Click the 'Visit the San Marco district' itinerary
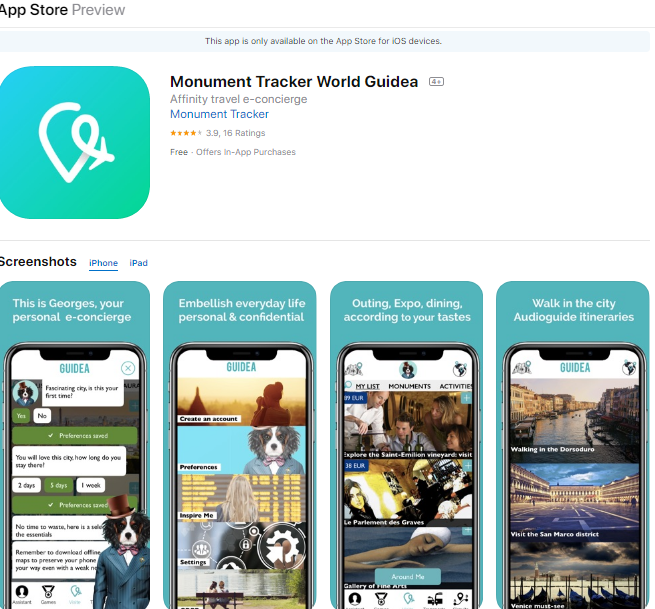 (x=574, y=502)
